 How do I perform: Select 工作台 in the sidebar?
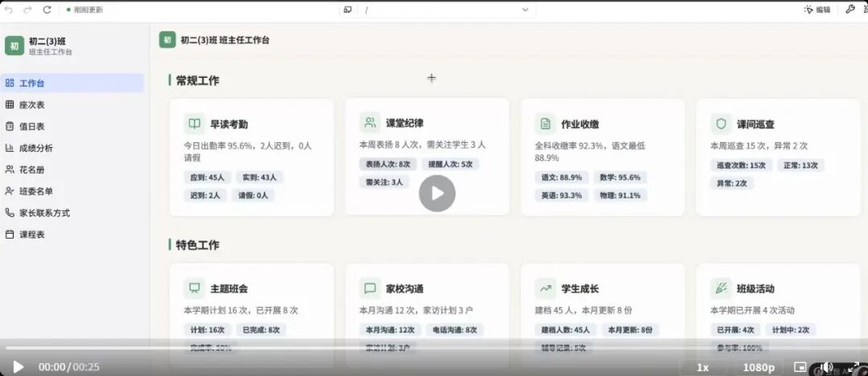click(72, 83)
